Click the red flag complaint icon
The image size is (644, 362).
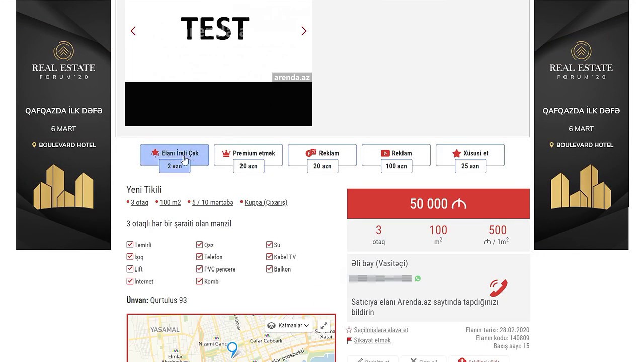coord(349,340)
